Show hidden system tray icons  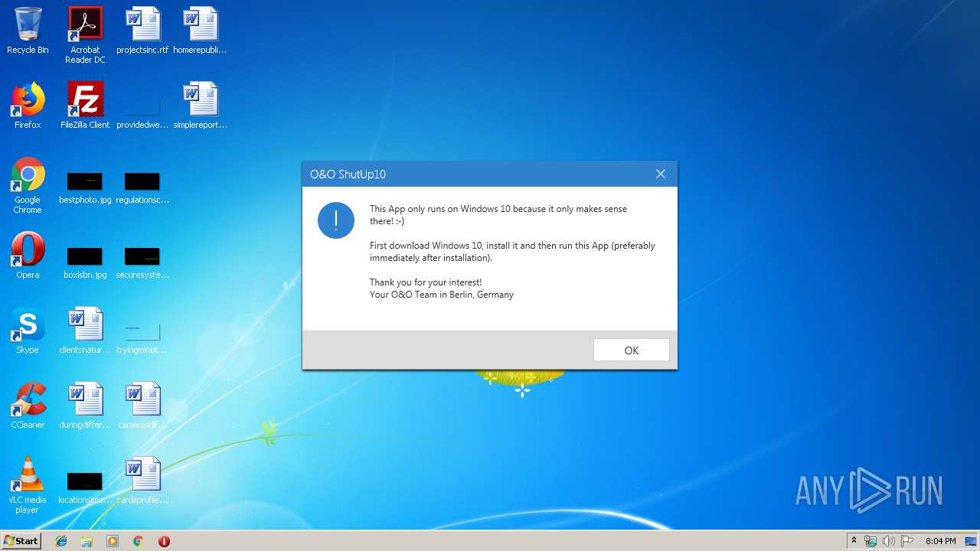(x=854, y=541)
